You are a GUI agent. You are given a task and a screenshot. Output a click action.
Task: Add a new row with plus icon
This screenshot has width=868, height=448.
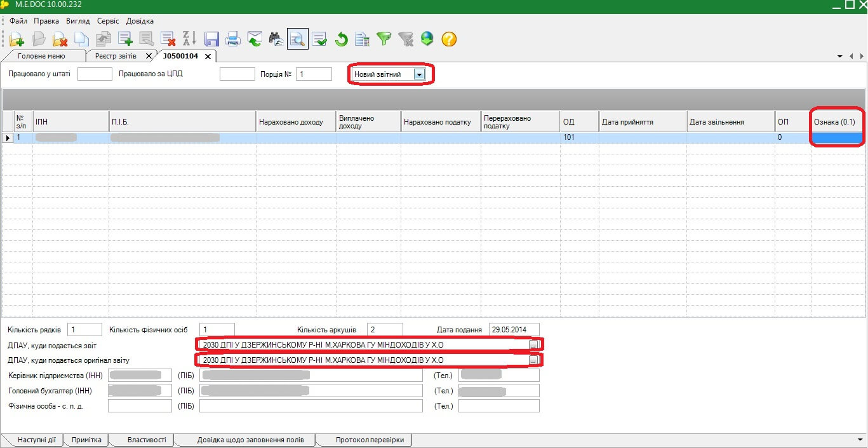coord(125,39)
